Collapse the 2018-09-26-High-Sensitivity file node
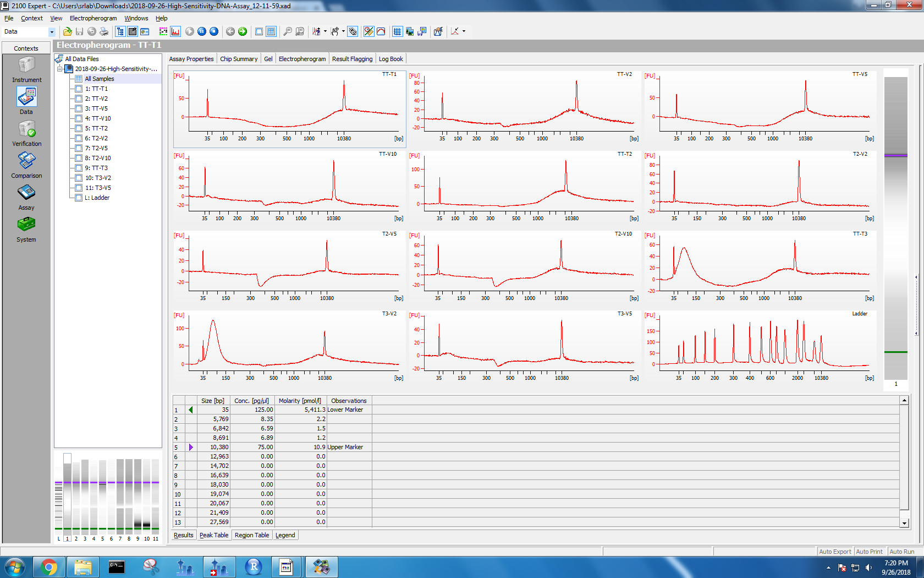Image resolution: width=924 pixels, height=578 pixels. pyautogui.click(x=60, y=69)
